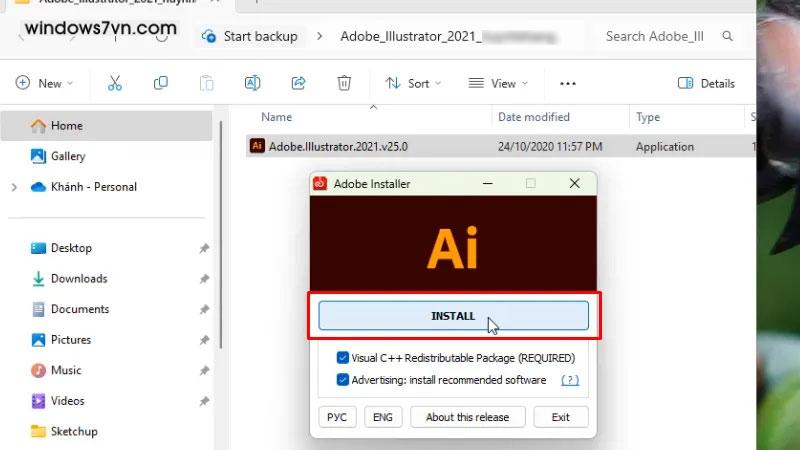Click the Search Adobe_Ill search field
The width and height of the screenshot is (800, 450).
point(655,36)
